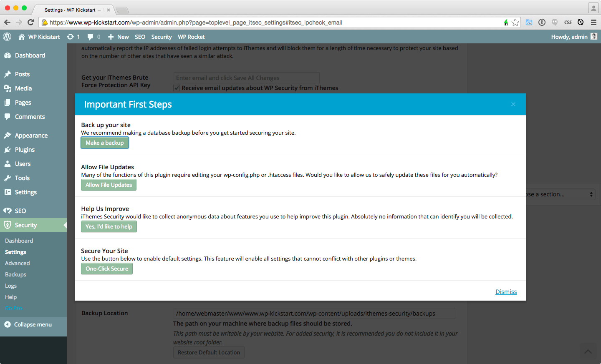Screen dimensions: 601x364
Task: Click the browser back arrow
Action: pyautogui.click(x=7, y=23)
